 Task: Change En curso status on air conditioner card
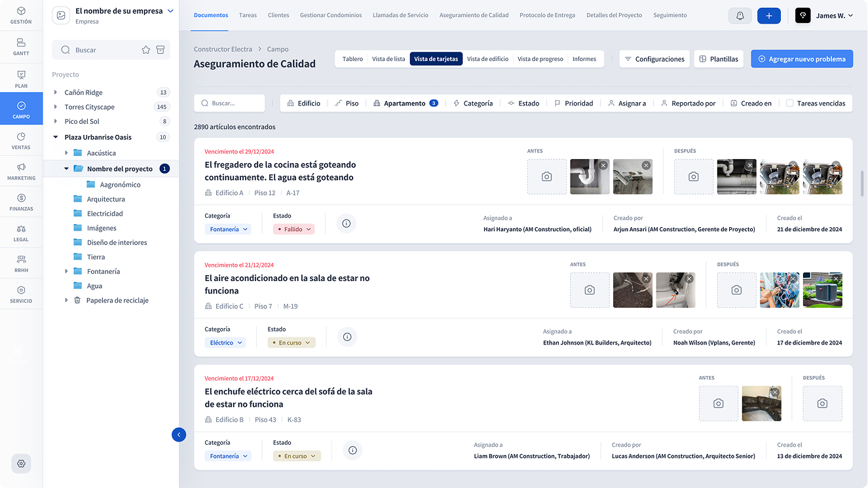pos(292,343)
